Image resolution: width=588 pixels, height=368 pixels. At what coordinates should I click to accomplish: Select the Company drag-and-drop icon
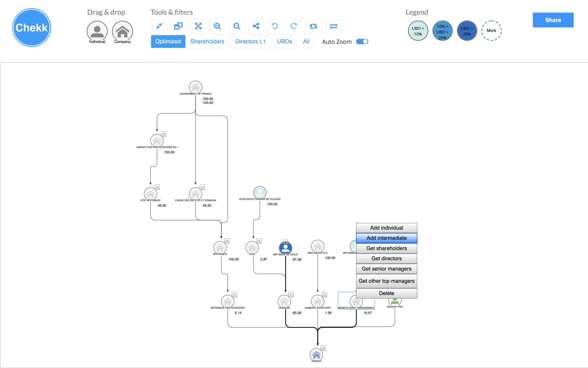[x=122, y=31]
